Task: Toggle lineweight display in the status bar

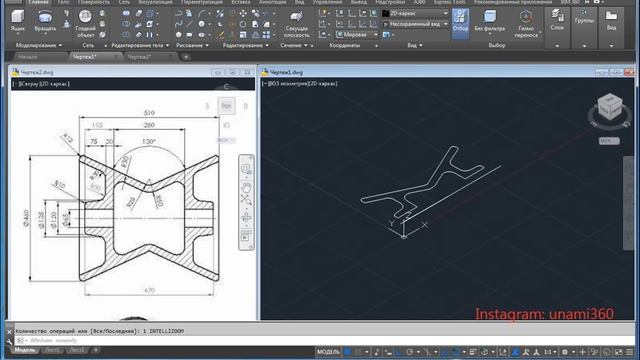Action: 473,352
